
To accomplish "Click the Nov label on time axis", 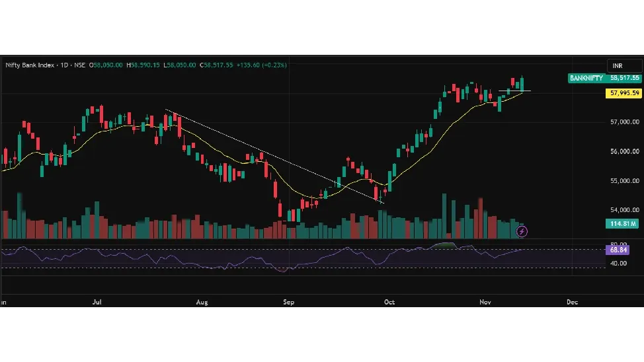I will click(x=485, y=303).
